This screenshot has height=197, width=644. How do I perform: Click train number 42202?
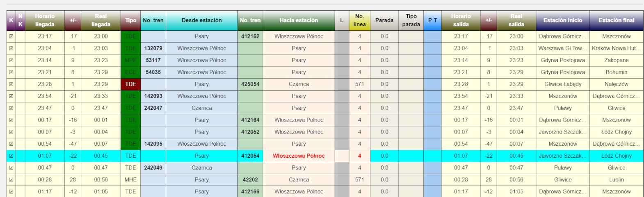point(250,179)
